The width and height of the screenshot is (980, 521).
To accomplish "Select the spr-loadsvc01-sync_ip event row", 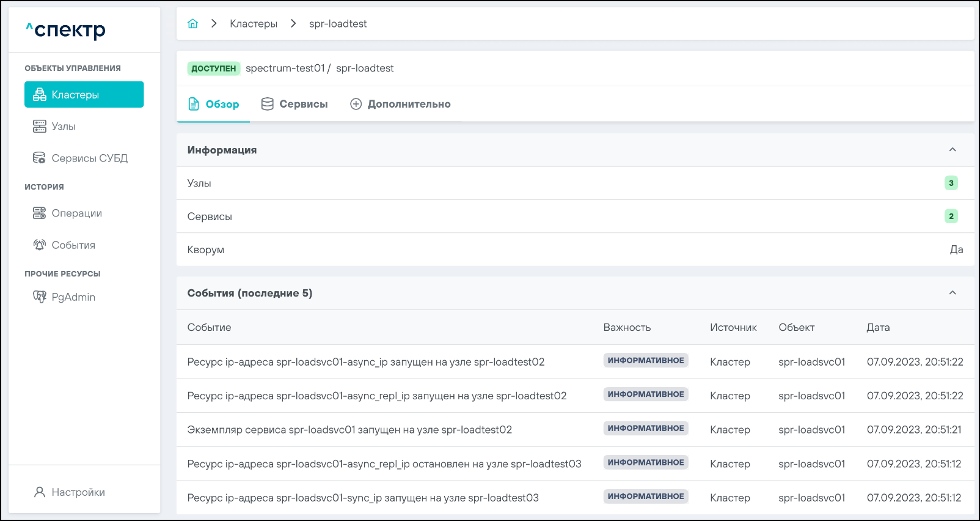I will pyautogui.click(x=363, y=498).
